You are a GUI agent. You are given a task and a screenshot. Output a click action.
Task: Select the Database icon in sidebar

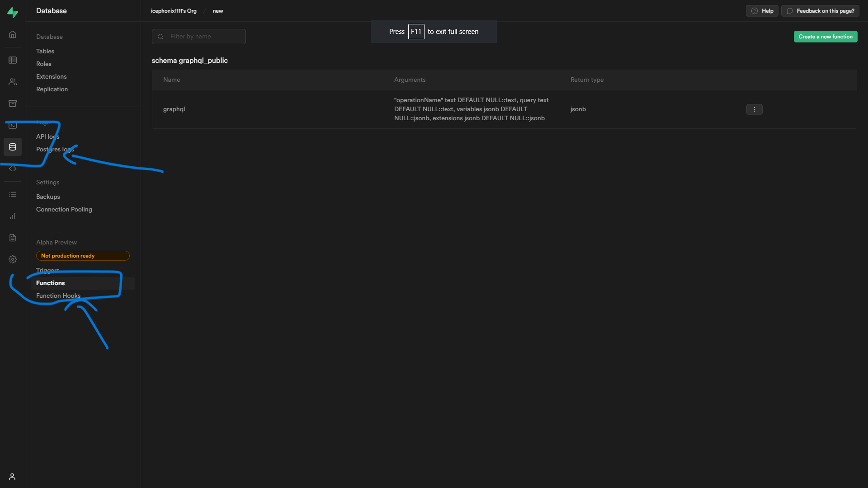coord(13,147)
